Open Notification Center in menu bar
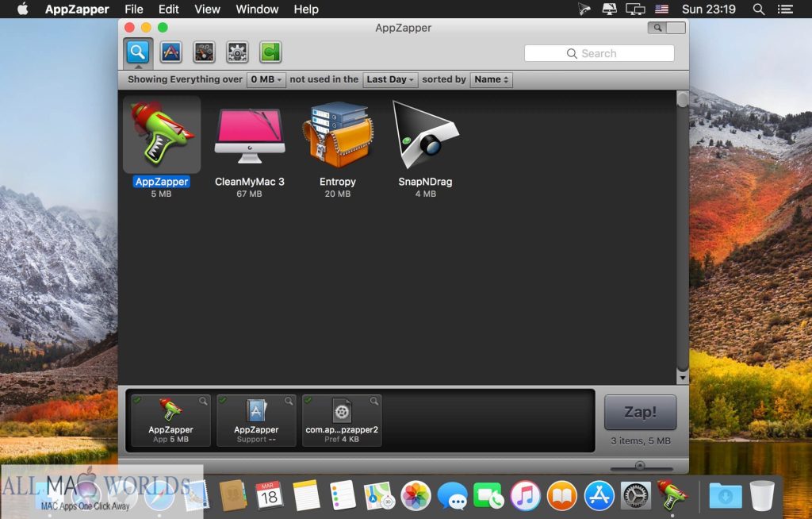The width and height of the screenshot is (812, 519). point(785,10)
